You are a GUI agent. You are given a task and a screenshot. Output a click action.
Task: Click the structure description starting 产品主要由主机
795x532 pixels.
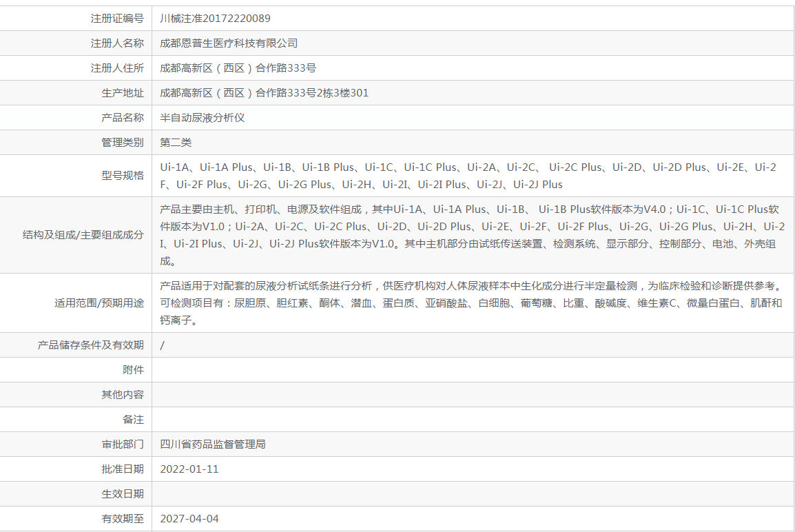[472, 235]
